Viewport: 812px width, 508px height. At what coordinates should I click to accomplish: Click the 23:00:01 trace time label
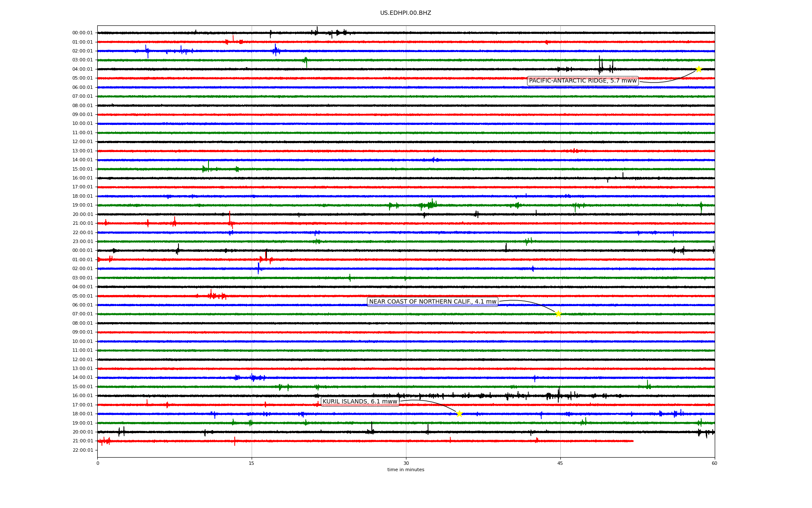coord(82,242)
